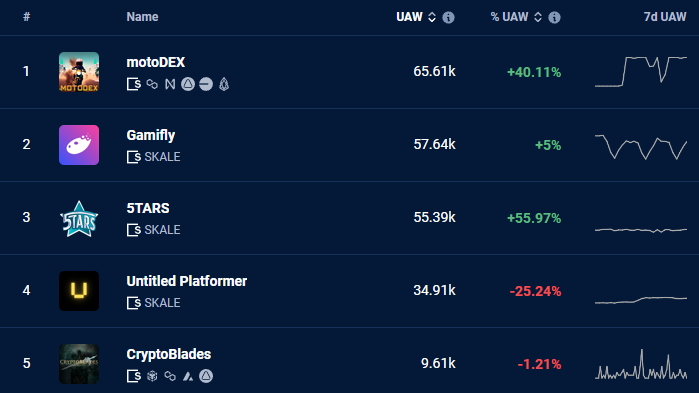Open the Untitled Platformer dapp link

click(x=186, y=281)
